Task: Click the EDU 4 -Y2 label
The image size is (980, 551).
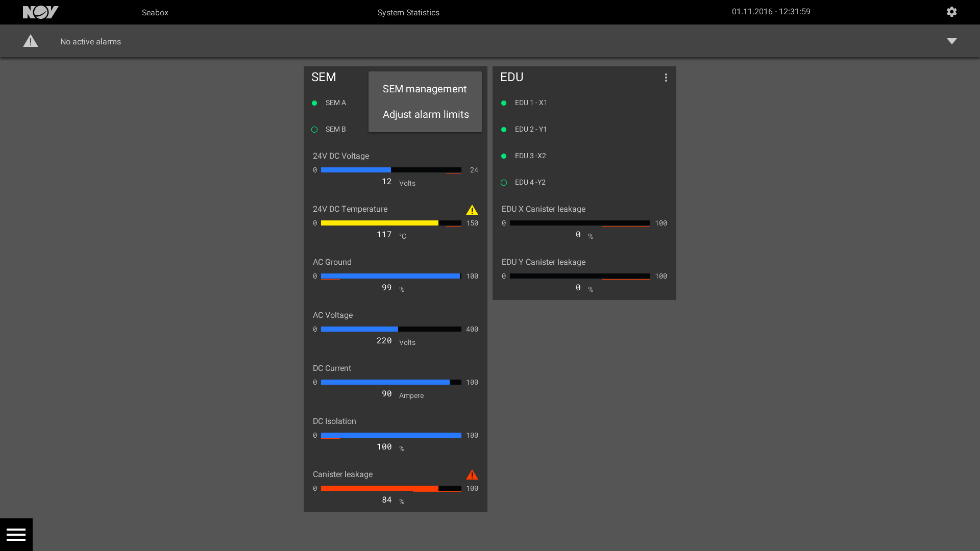Action: pyautogui.click(x=530, y=183)
